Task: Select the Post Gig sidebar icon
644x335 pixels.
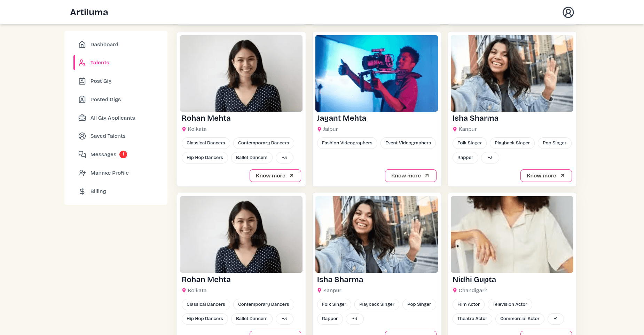Action: point(82,81)
